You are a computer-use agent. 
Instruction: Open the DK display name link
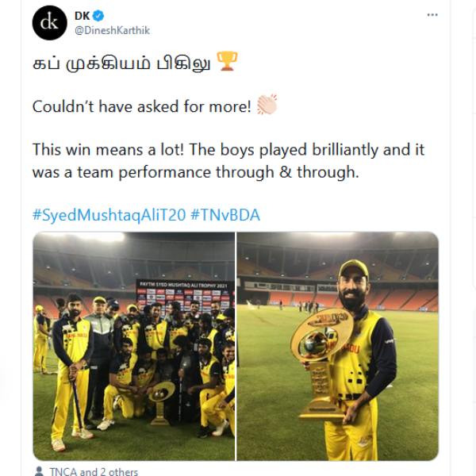(x=83, y=16)
